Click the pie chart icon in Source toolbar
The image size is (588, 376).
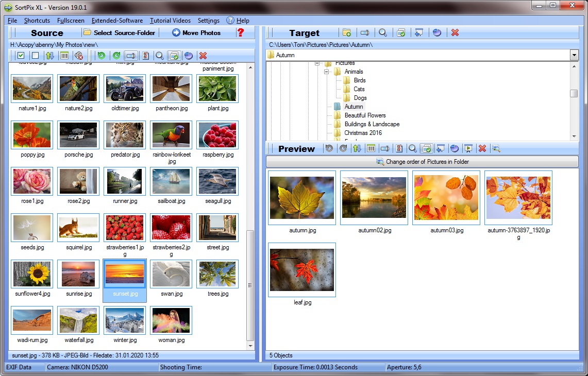pos(189,56)
